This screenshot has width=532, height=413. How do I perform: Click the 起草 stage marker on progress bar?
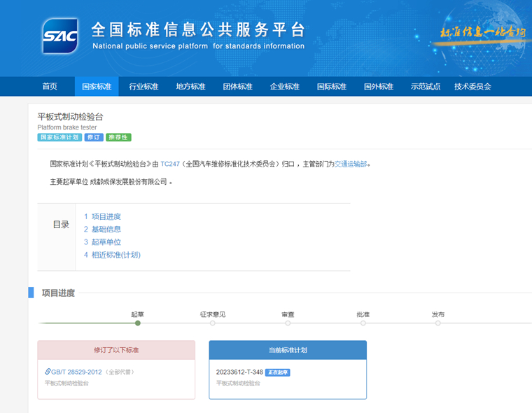[x=138, y=323]
